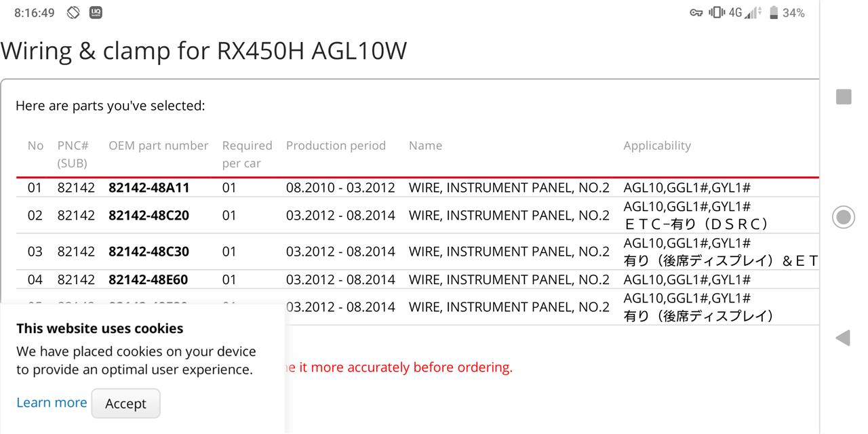Screen dimensions: 868x434
Task: Click the part name in the 82142-48C30 row
Action: pos(509,252)
